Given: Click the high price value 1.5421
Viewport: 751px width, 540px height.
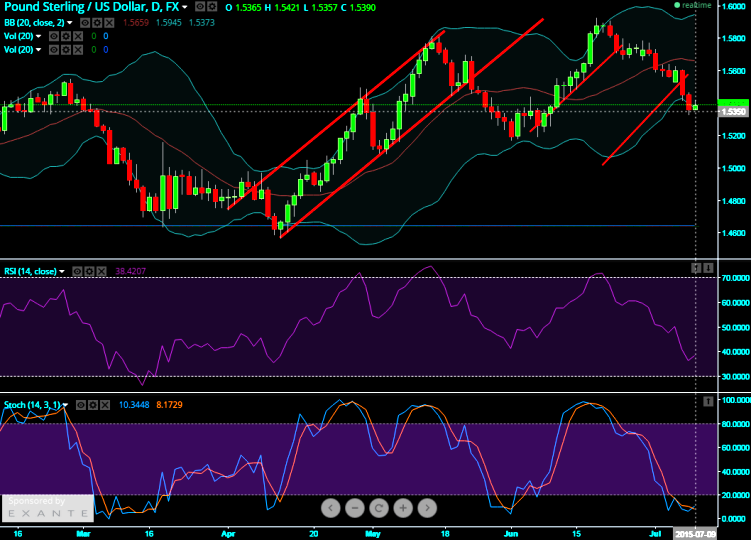Looking at the screenshot, I should click(287, 8).
